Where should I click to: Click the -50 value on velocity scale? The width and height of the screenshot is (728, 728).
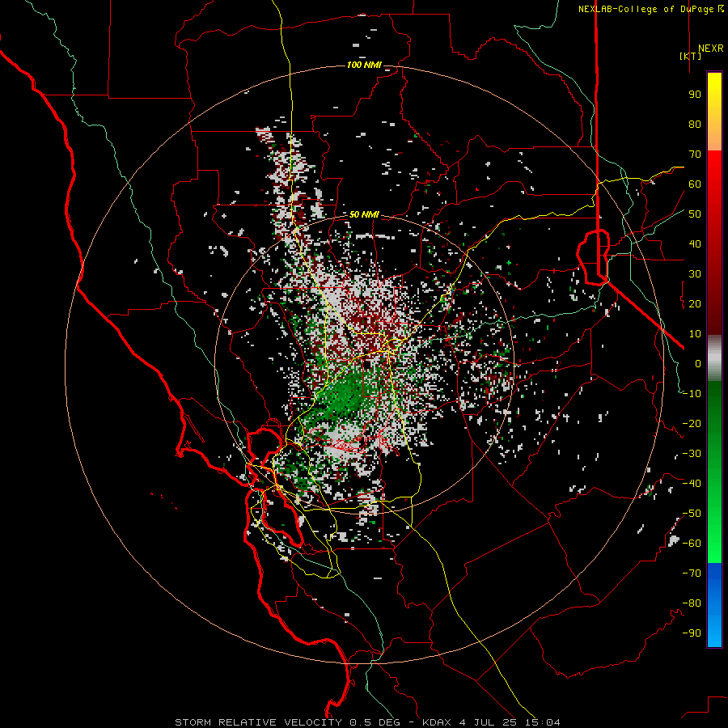(692, 514)
